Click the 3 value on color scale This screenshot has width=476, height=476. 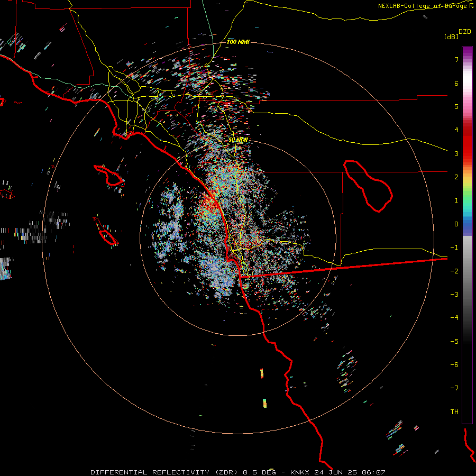(456, 153)
